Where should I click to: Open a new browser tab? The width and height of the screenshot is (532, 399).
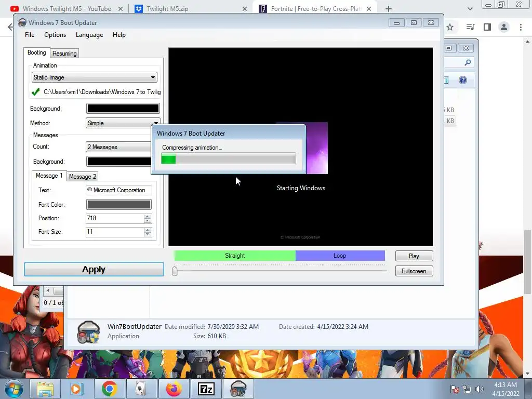tap(389, 9)
